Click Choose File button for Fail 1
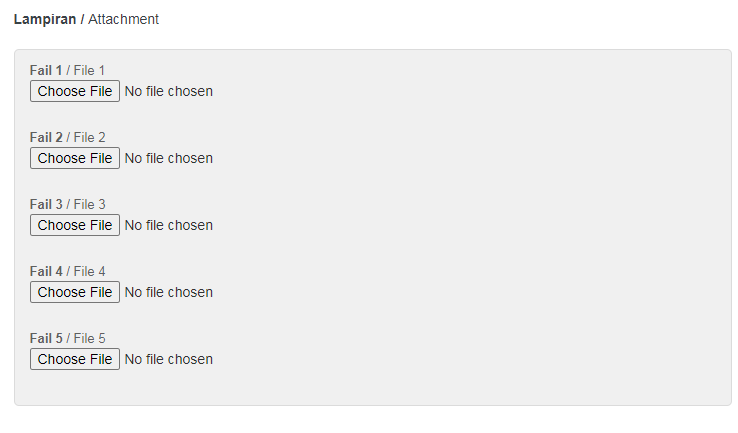Viewport: 738px width, 433px height. click(x=75, y=91)
